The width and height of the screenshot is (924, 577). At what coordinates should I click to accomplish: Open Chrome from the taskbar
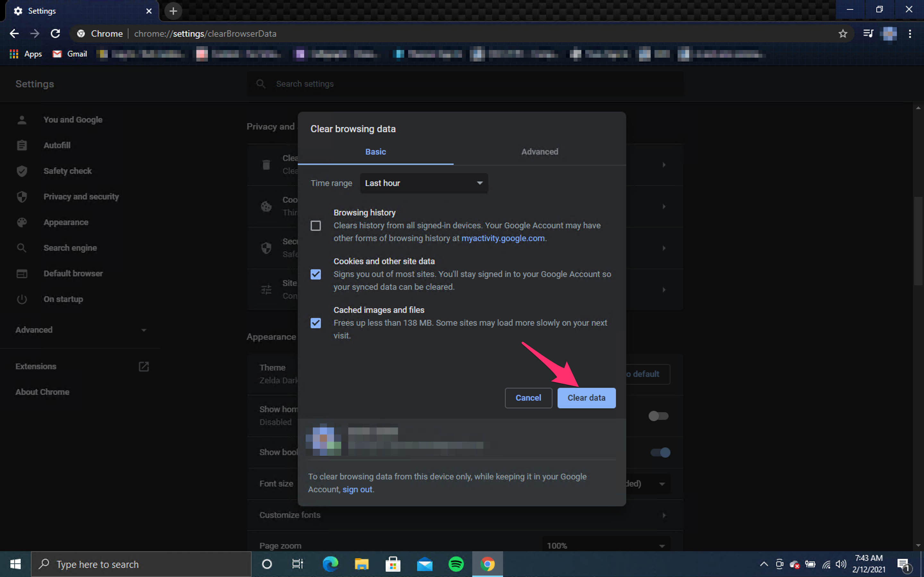pyautogui.click(x=488, y=564)
